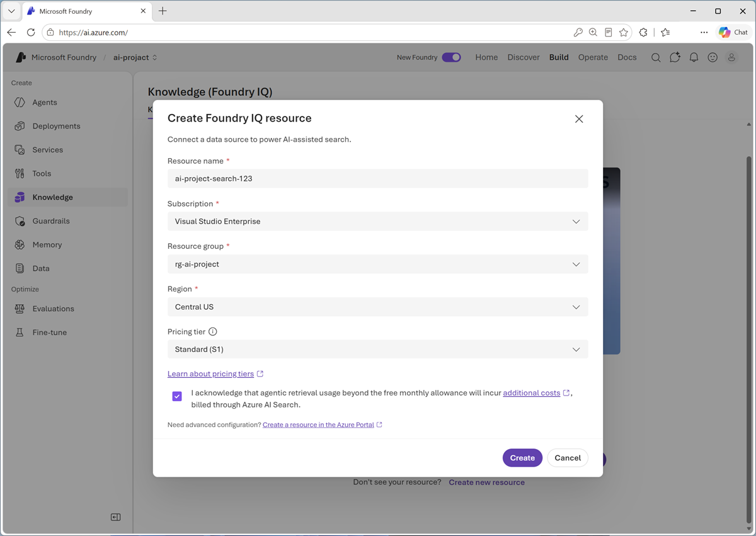
Task: Expand the Resource group dropdown
Action: (x=378, y=264)
